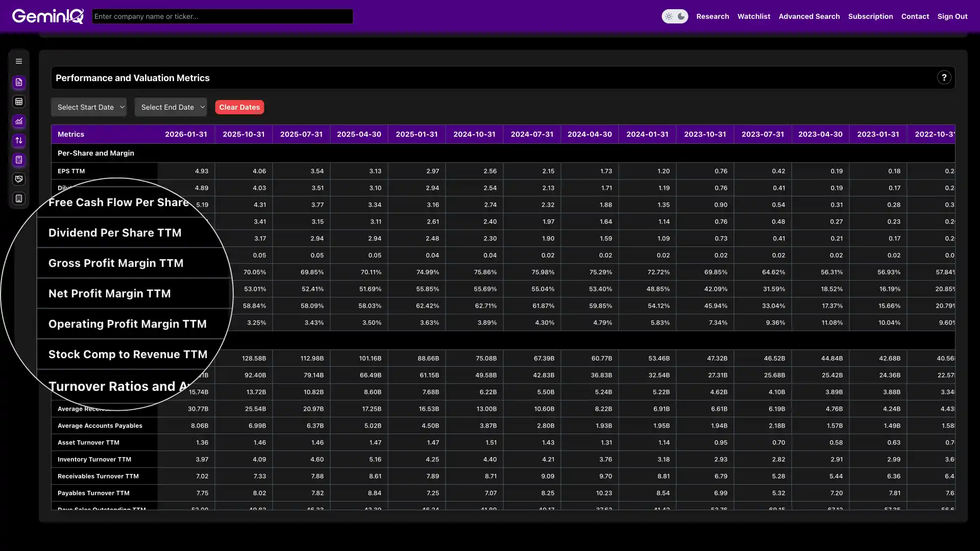
Task: Enable light mode via sun toggle
Action: [x=669, y=16]
